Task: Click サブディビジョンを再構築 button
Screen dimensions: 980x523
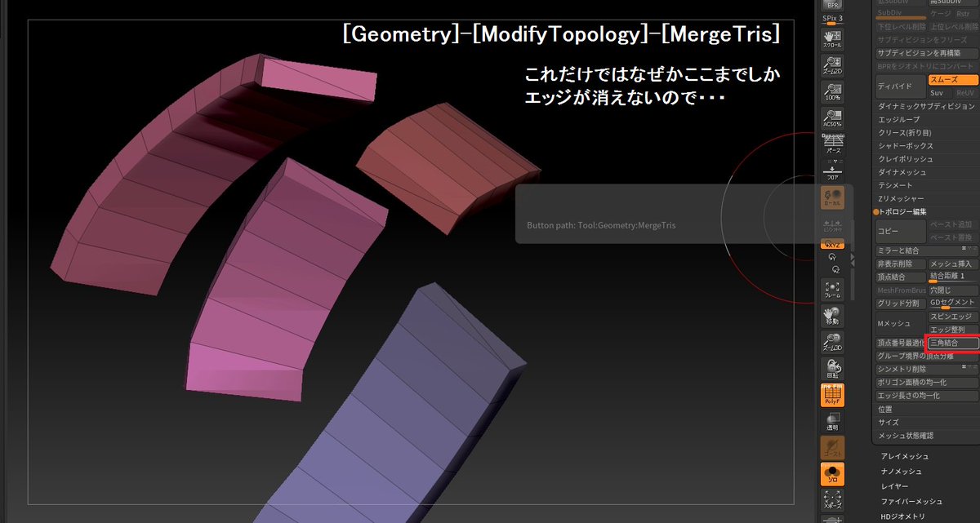Action: [x=926, y=53]
